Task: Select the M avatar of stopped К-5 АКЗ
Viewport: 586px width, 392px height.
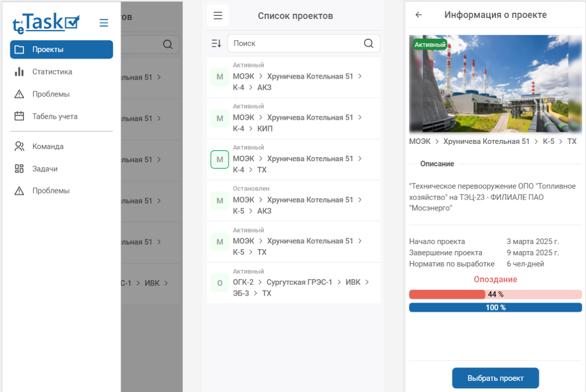Action: click(x=220, y=201)
